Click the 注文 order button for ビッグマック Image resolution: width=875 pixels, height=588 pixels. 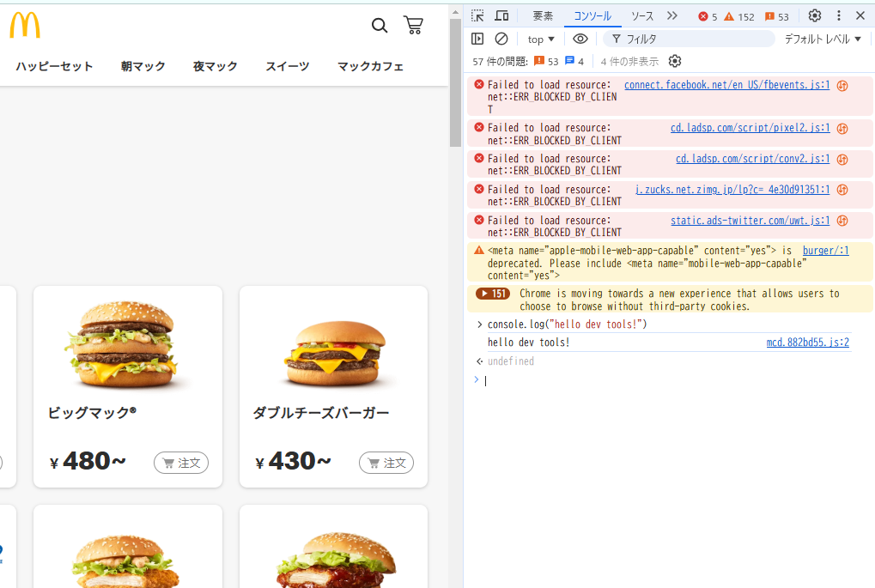tap(181, 463)
